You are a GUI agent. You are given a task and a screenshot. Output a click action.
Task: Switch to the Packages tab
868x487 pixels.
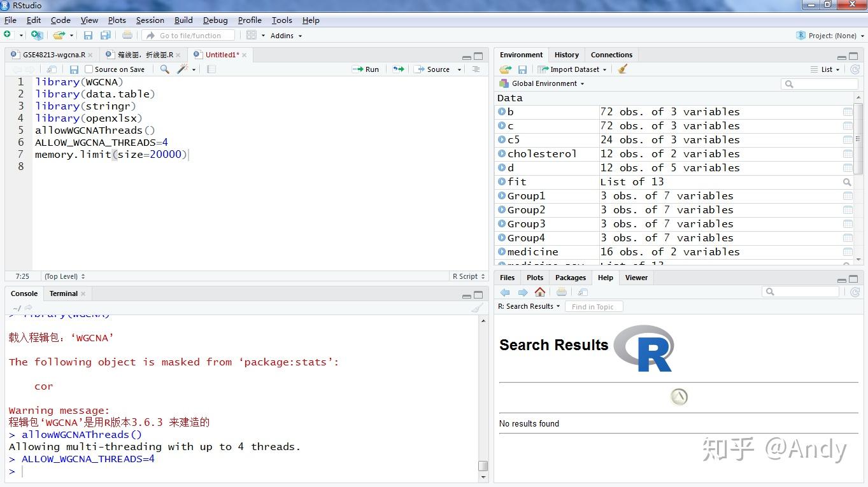click(570, 278)
